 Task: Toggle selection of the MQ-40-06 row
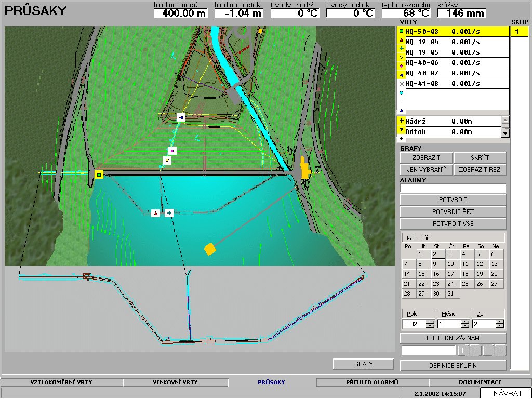[453, 63]
